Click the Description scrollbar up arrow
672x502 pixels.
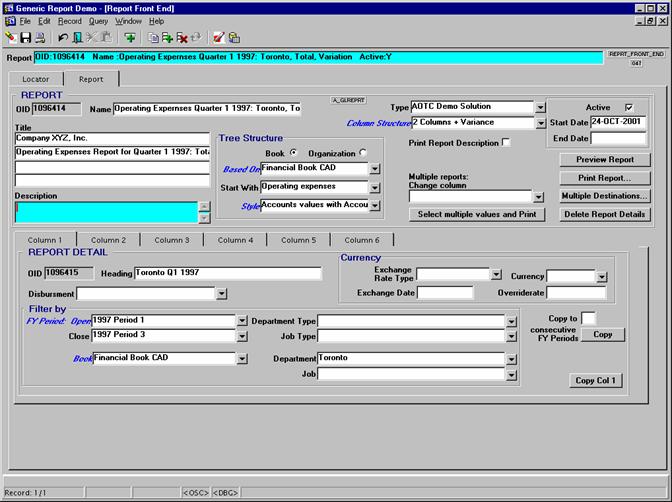pos(204,207)
